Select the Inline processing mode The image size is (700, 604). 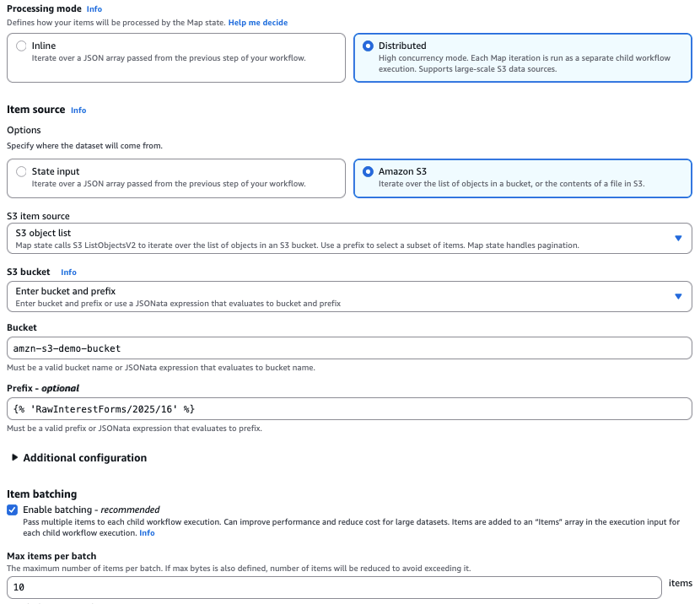(21, 46)
